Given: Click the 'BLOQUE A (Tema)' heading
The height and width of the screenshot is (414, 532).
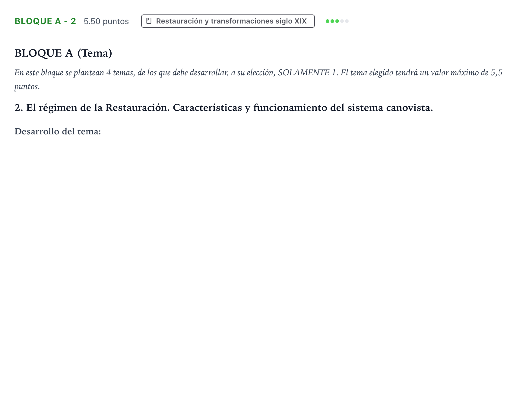Looking at the screenshot, I should [x=63, y=53].
